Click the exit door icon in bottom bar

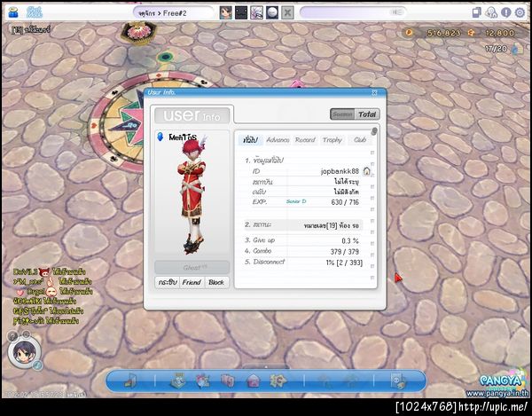tap(130, 381)
